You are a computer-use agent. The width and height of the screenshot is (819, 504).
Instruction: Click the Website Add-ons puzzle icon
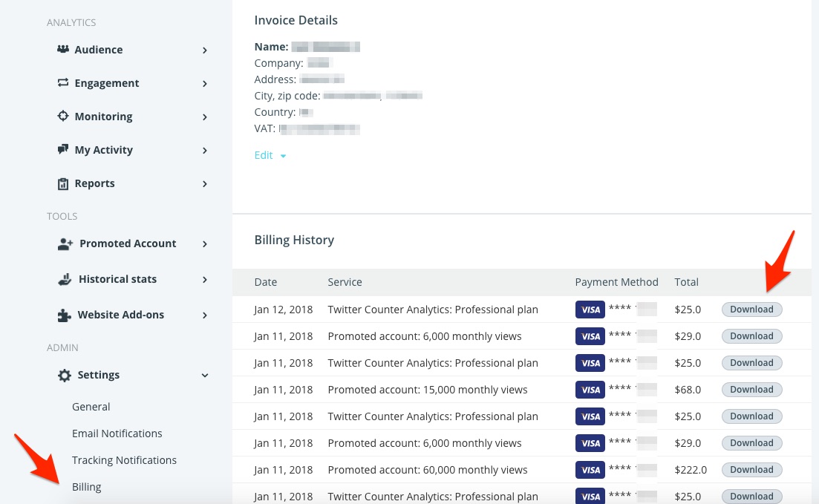(x=65, y=315)
